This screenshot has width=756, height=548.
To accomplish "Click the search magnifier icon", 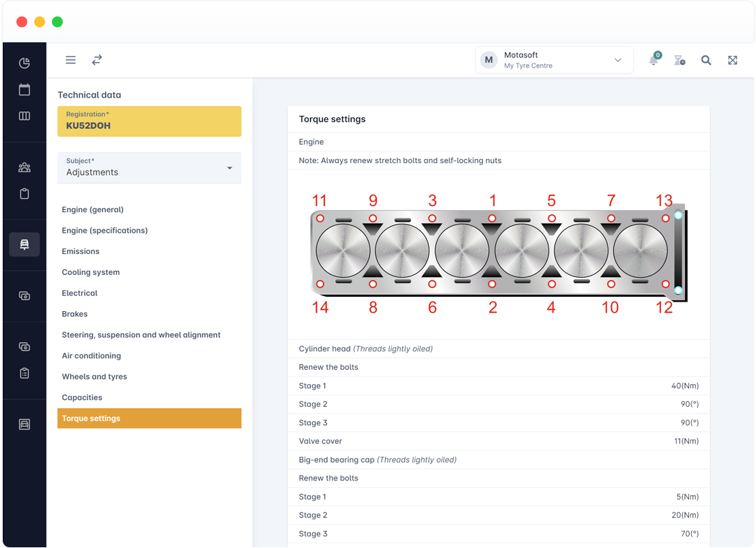I will [x=706, y=60].
